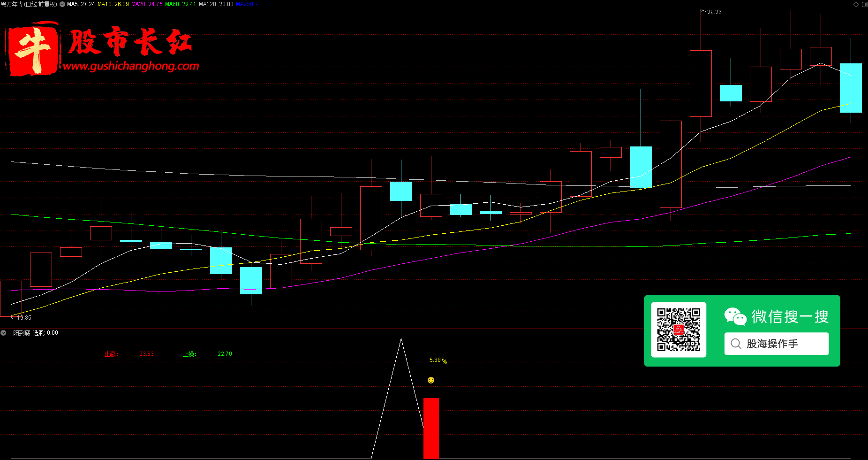Click the green 止损 label
The image size is (868, 460).
tap(189, 354)
